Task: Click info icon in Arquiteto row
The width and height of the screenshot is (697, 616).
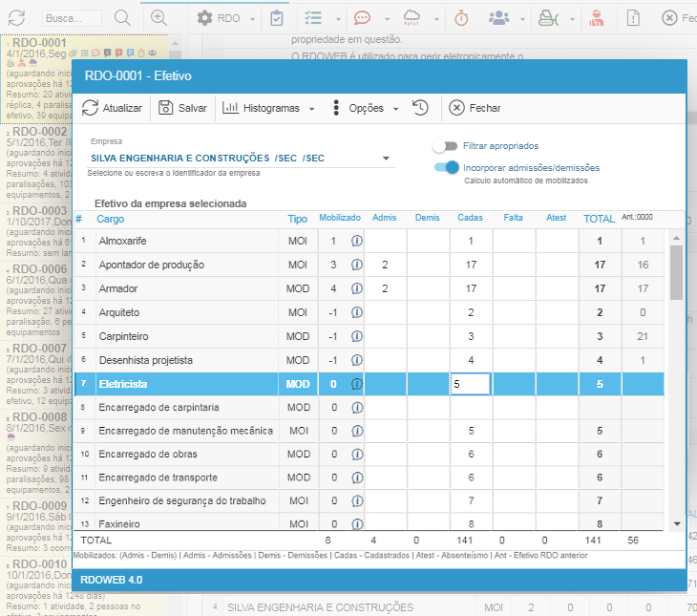Action: tap(357, 312)
